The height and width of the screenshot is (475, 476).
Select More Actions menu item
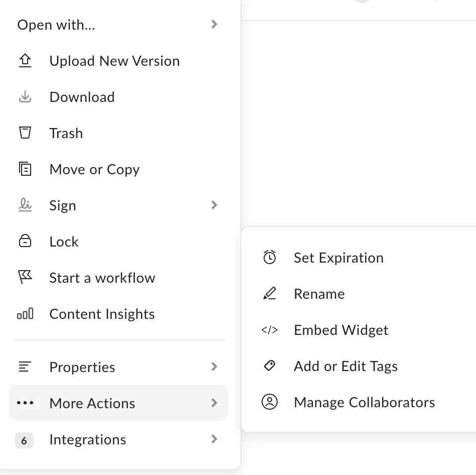click(92, 403)
